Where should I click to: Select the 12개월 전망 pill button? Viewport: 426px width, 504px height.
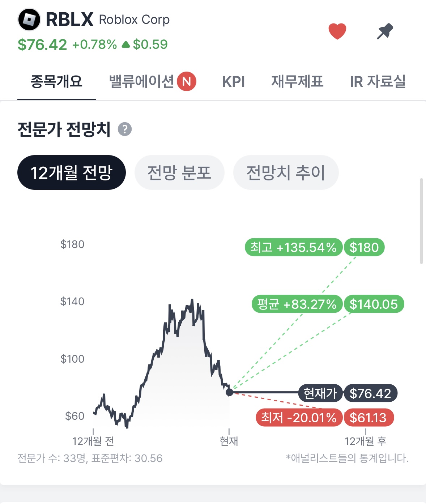click(x=72, y=172)
